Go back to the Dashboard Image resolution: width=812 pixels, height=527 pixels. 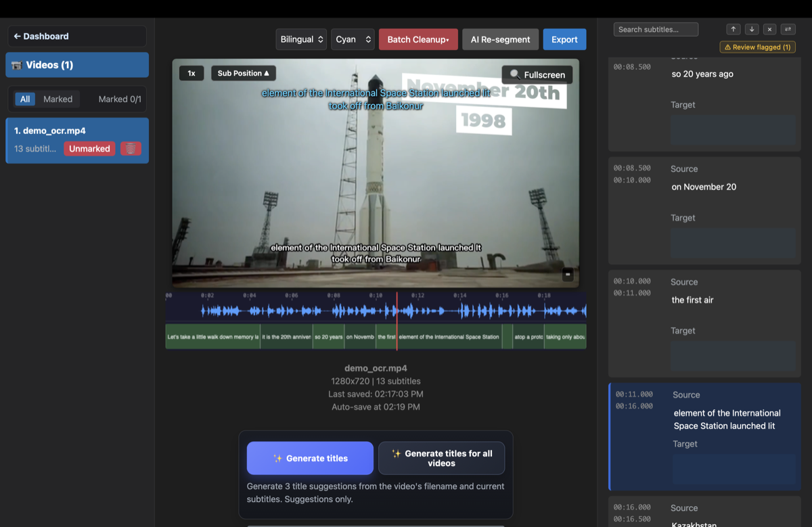[77, 37]
